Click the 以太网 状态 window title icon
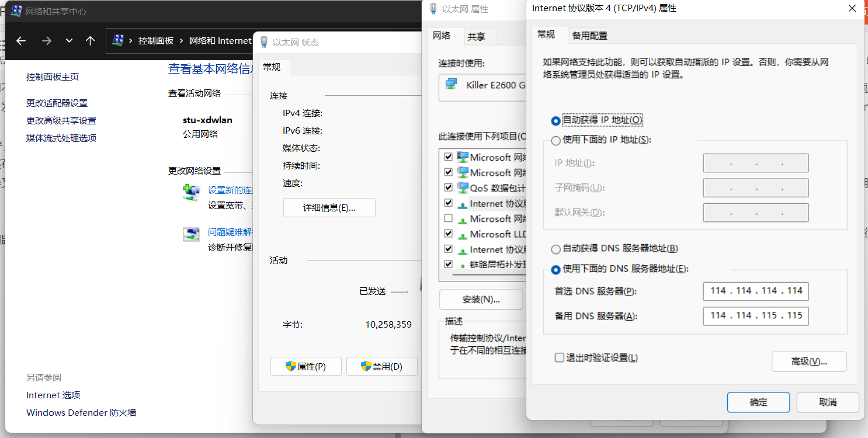868x438 pixels. point(264,42)
